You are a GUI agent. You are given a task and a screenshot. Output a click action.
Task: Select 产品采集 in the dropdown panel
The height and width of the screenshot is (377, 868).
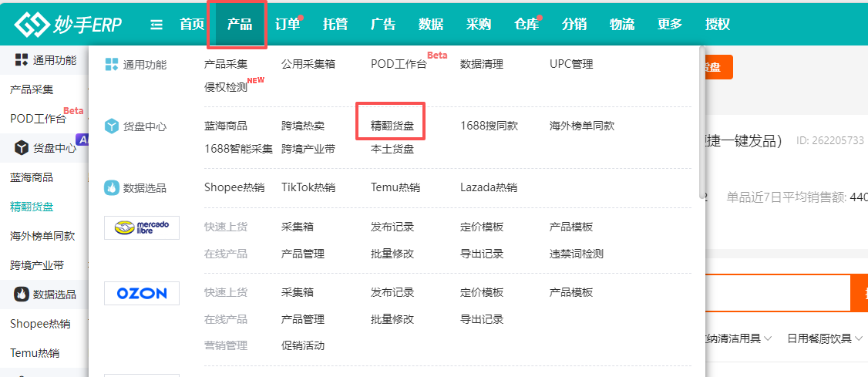(x=226, y=64)
